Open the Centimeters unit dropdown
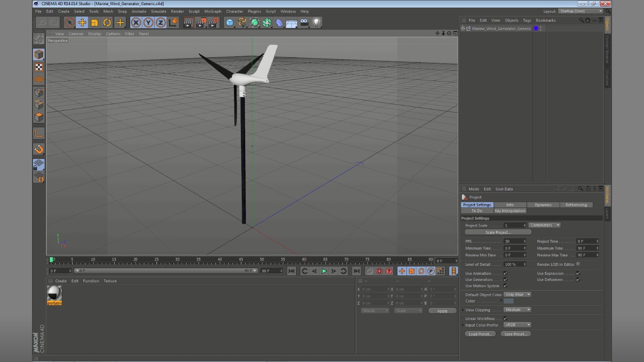This screenshot has height=362, width=644. pos(544,225)
